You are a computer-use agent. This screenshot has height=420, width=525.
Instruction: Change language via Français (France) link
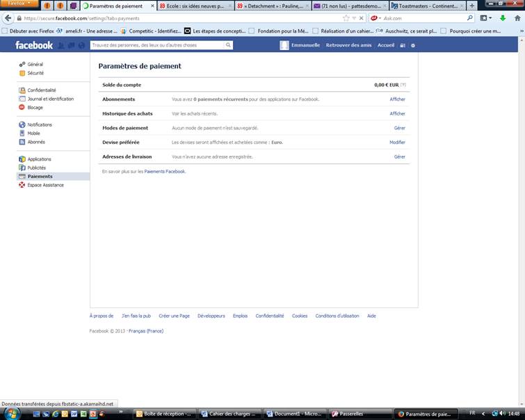[146, 331]
